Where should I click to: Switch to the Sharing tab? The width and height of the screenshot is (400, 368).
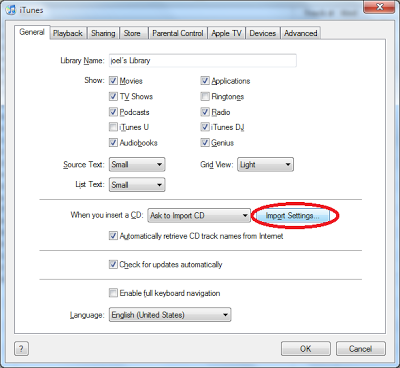pyautogui.click(x=103, y=33)
